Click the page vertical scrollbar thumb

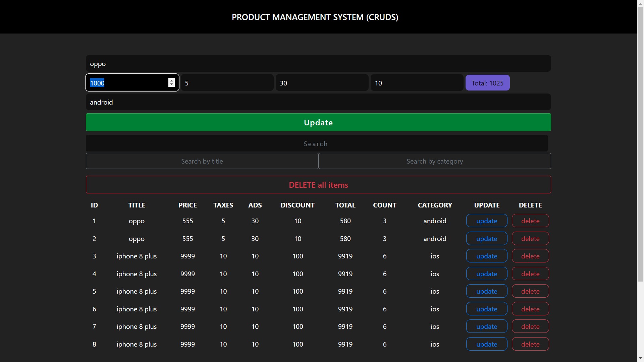(x=640, y=144)
